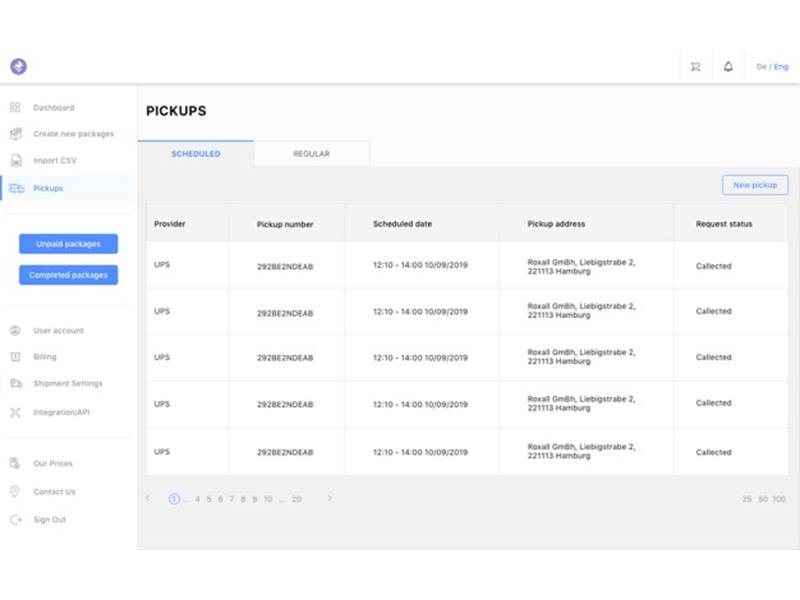Select the Scheduled tab
Viewport: 800px width, 600px height.
click(196, 154)
